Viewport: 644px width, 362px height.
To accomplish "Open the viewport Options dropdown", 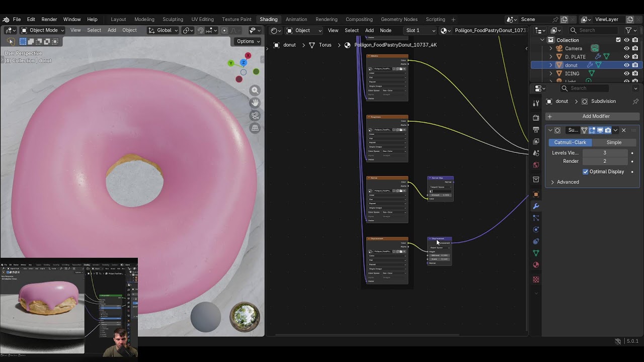I will [248, 41].
